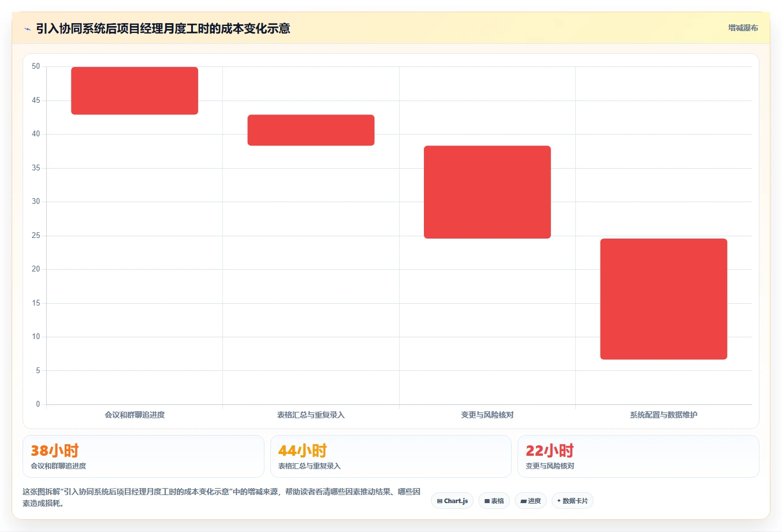Click the 进度 tag chip

pos(531,501)
